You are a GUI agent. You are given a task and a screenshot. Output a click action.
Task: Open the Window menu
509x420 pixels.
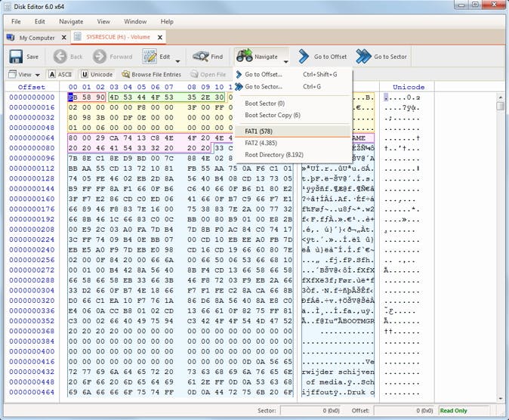[135, 22]
